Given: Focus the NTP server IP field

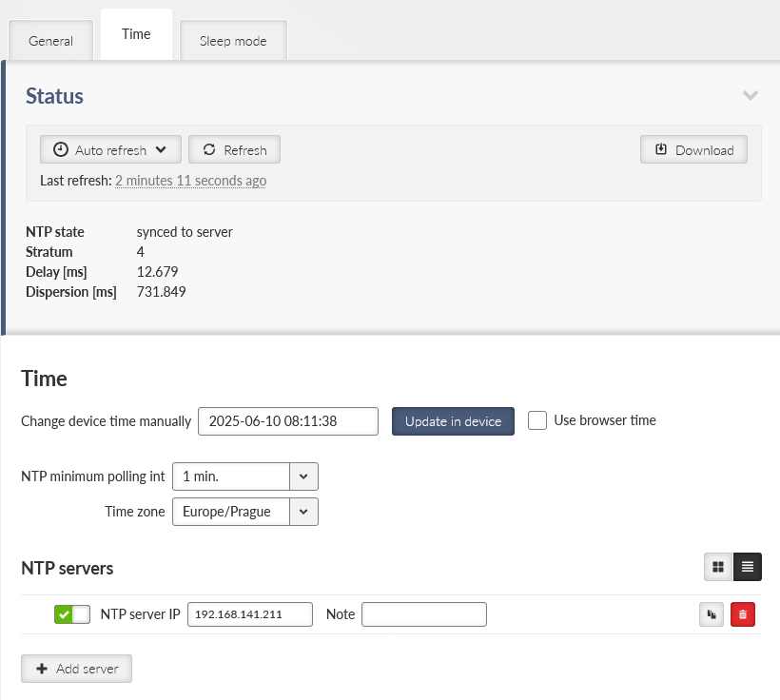Looking at the screenshot, I should point(250,614).
